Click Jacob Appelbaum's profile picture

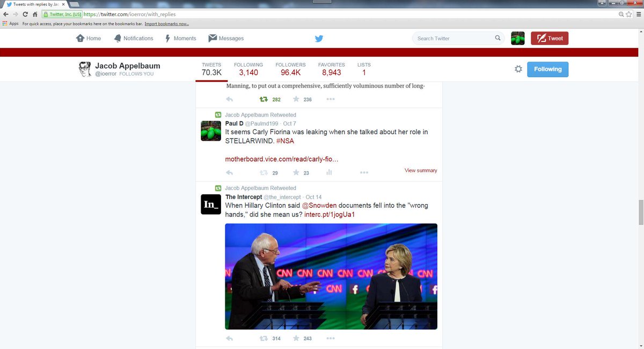(x=85, y=69)
